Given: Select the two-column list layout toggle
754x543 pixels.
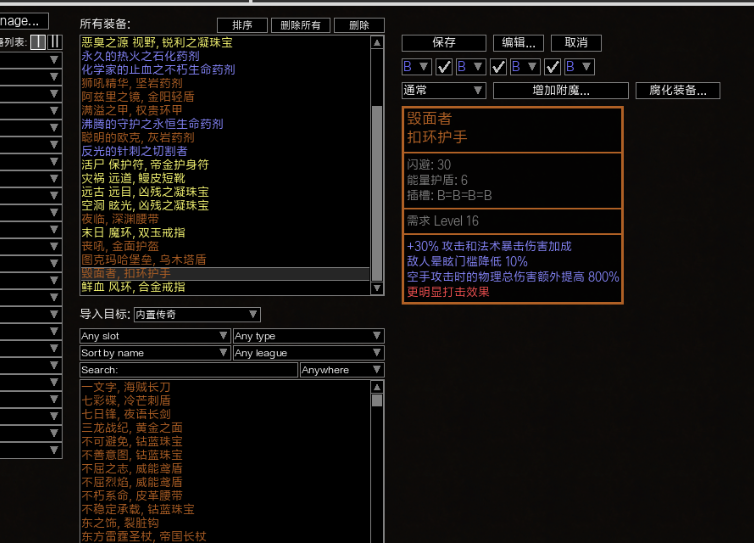Looking at the screenshot, I should tap(55, 42).
